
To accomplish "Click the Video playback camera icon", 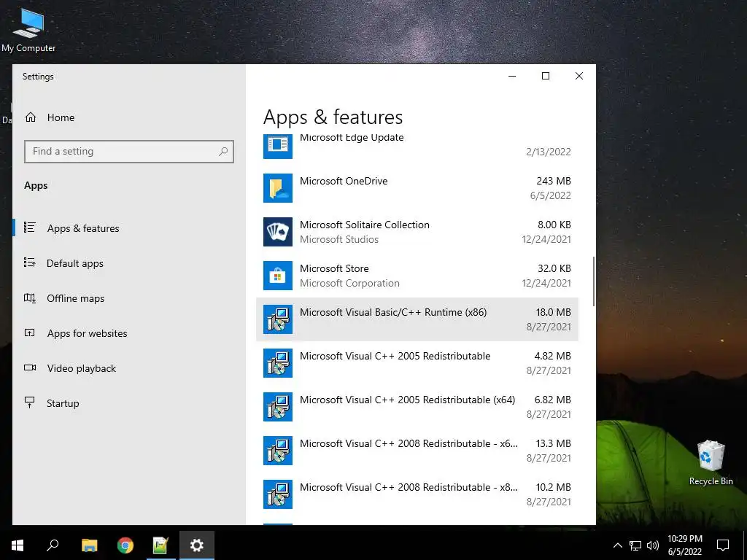I will click(x=29, y=367).
